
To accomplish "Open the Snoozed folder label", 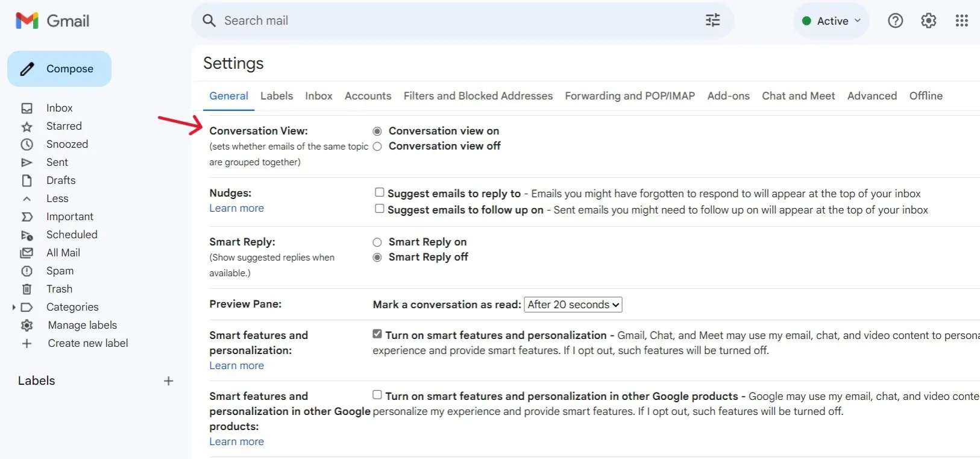I will pos(67,144).
